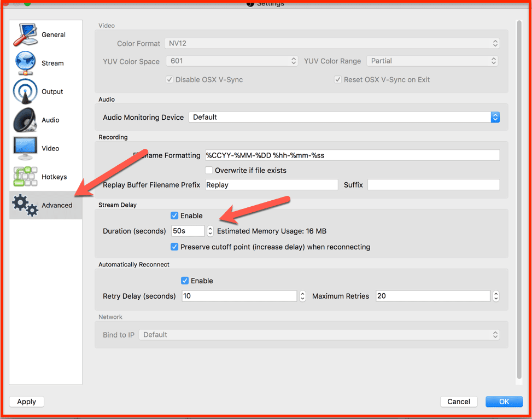Click the Filename Formatting text field
This screenshot has width=532, height=419.
pos(352,155)
